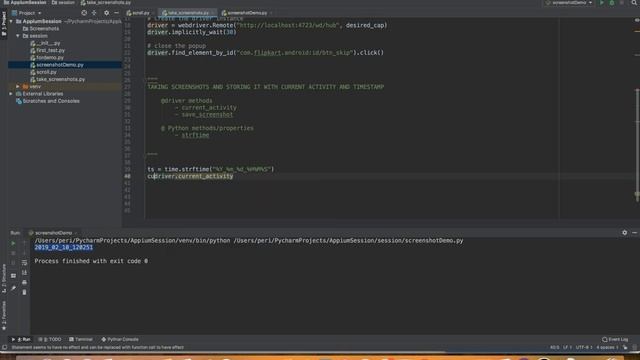Toggle the Favorites side tab
640x360 pixels.
coord(4,316)
